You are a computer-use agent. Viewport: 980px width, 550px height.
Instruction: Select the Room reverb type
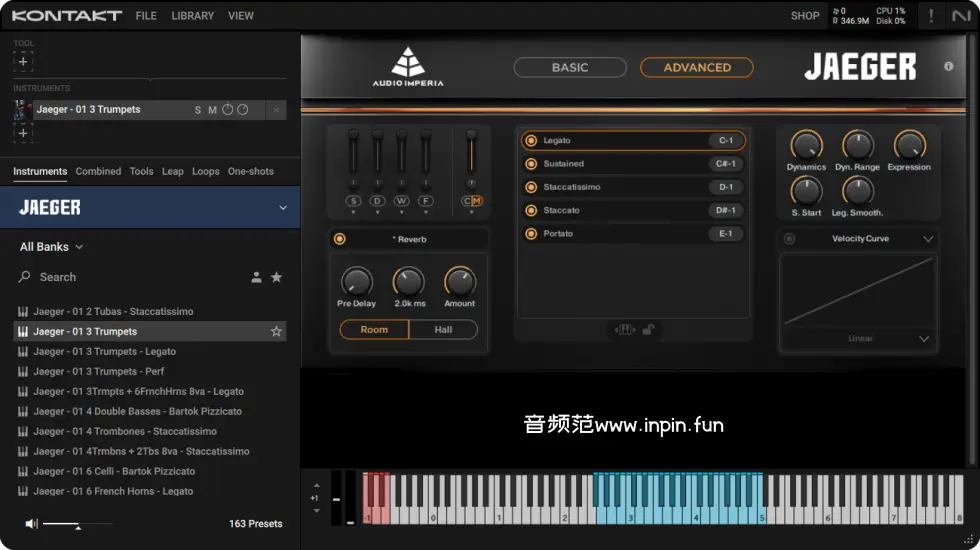coord(374,329)
